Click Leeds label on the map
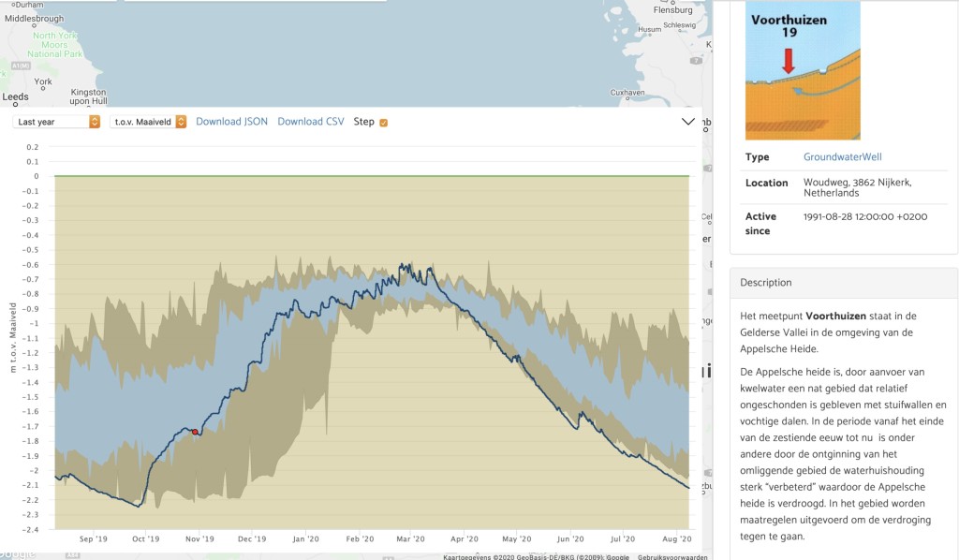The image size is (959, 560). tap(15, 96)
